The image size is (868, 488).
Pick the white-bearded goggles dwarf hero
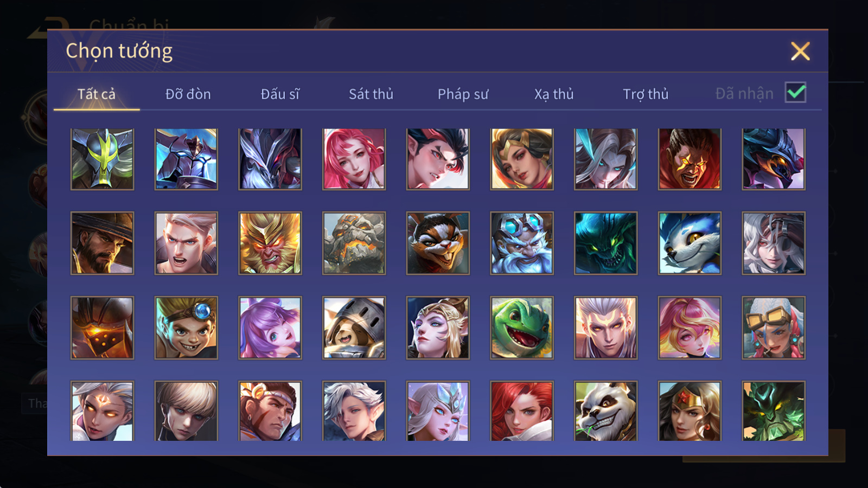(x=522, y=243)
